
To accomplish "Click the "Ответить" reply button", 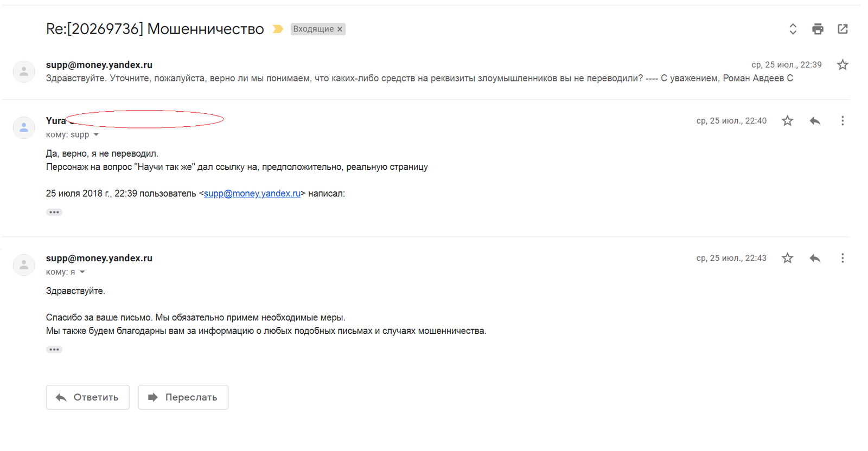I will click(x=88, y=397).
